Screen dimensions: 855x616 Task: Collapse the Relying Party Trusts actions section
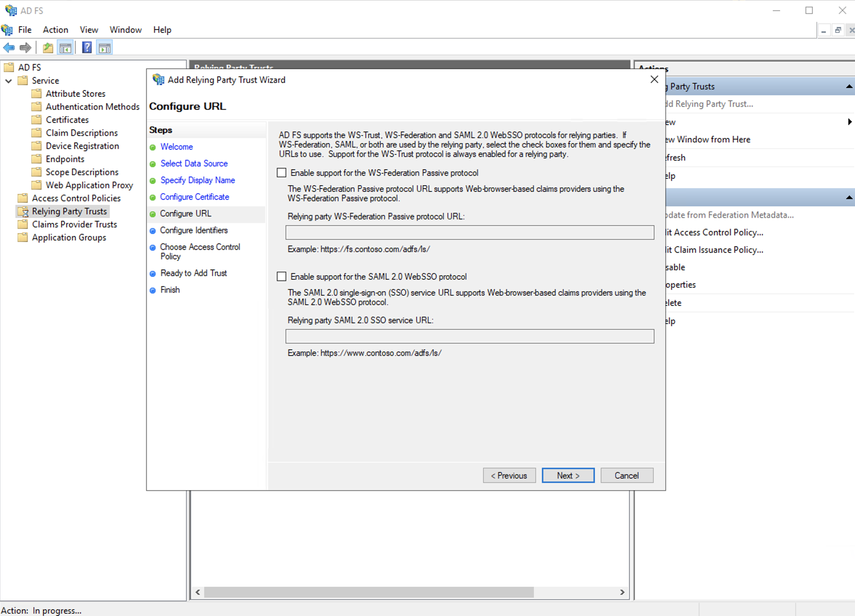(849, 86)
